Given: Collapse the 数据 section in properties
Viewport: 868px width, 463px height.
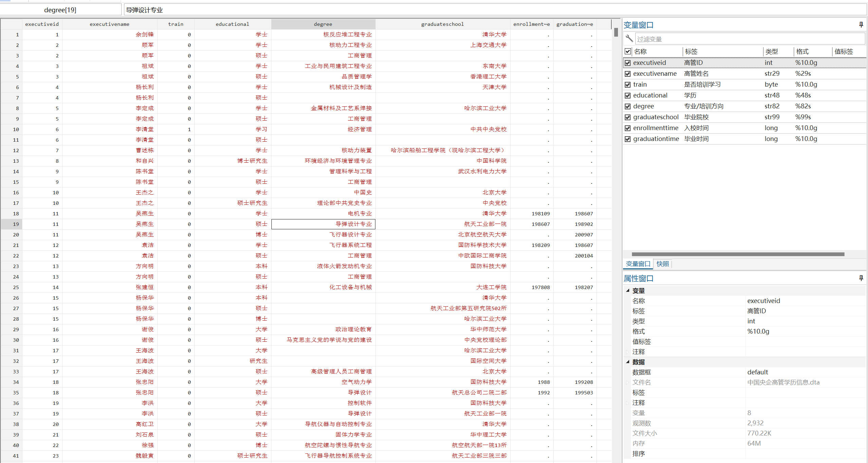Looking at the screenshot, I should 628,362.
